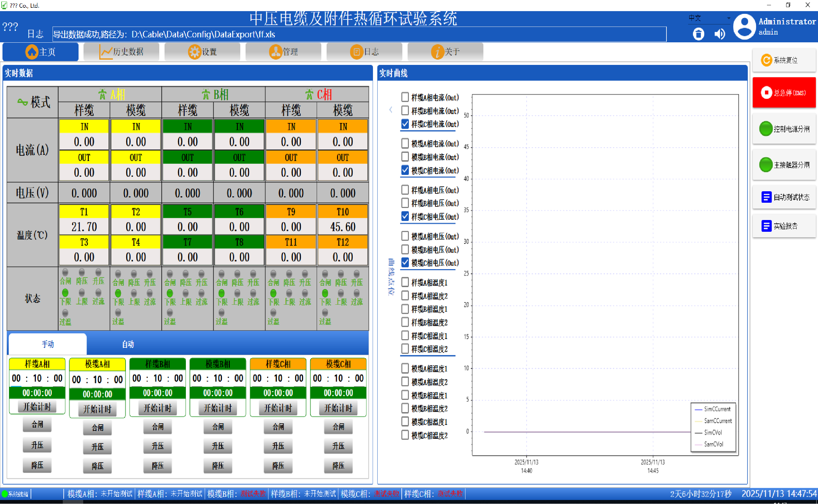
Task: Check the 样缆A相温度1 curve checkbox
Action: click(405, 282)
